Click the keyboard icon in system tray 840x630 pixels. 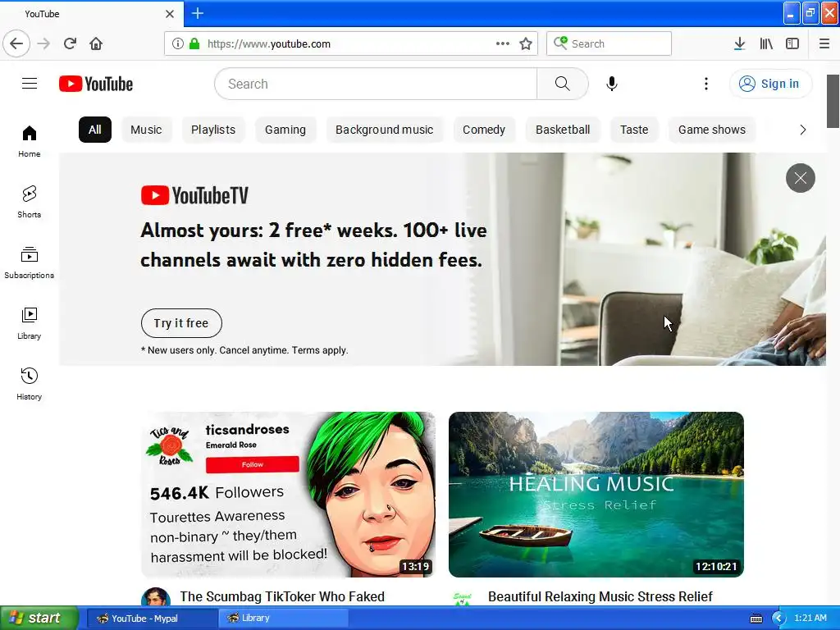(x=756, y=619)
